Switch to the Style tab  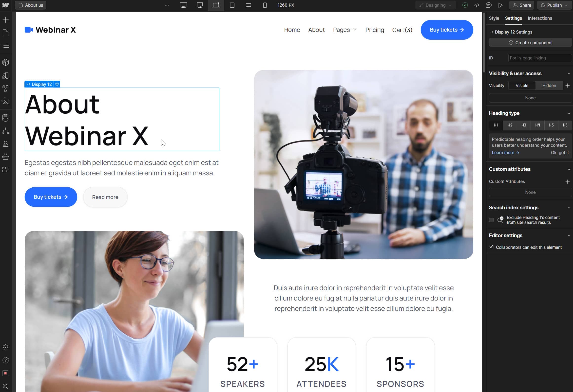click(494, 18)
